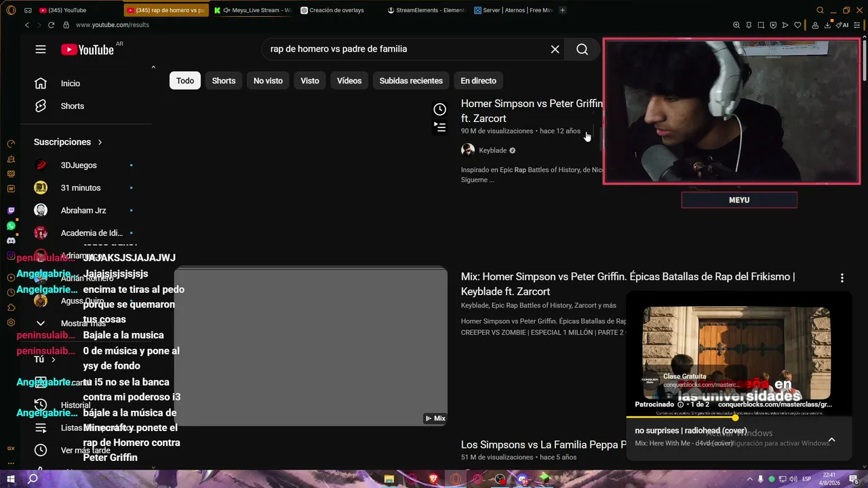Open WhatsApp in the Opera GX sidebar
The width and height of the screenshot is (868, 488).
point(11,226)
